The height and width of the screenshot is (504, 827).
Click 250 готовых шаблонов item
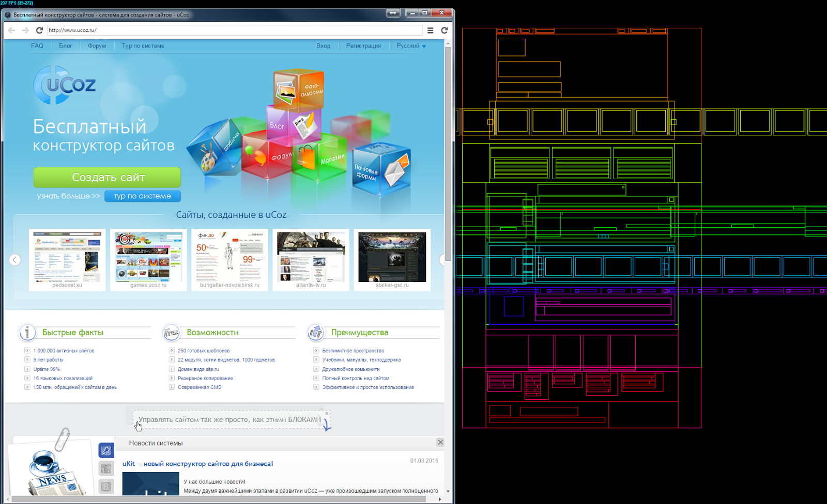(204, 351)
